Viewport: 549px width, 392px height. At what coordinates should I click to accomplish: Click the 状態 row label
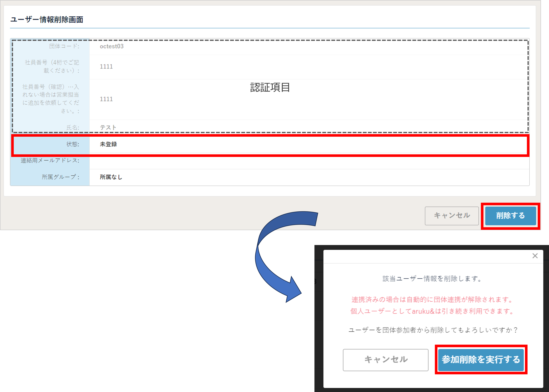73,144
